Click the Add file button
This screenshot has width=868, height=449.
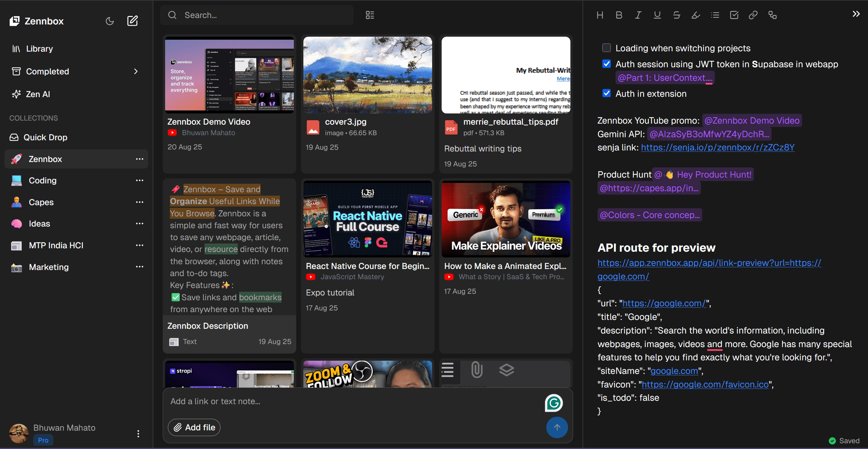tap(194, 427)
